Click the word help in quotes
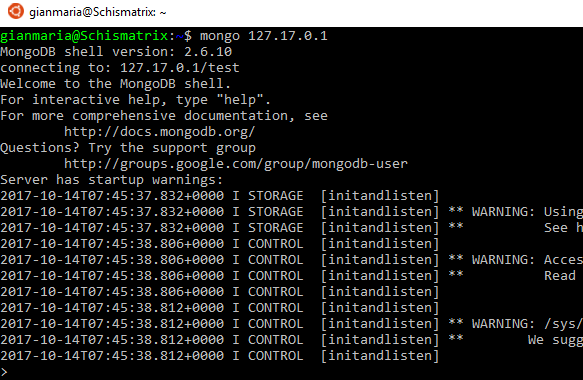The height and width of the screenshot is (380, 583). pos(240,100)
